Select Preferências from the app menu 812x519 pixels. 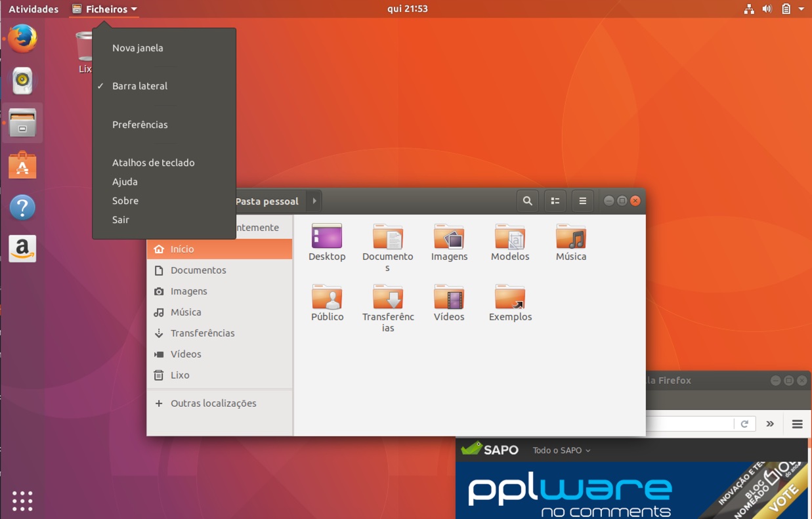(140, 125)
